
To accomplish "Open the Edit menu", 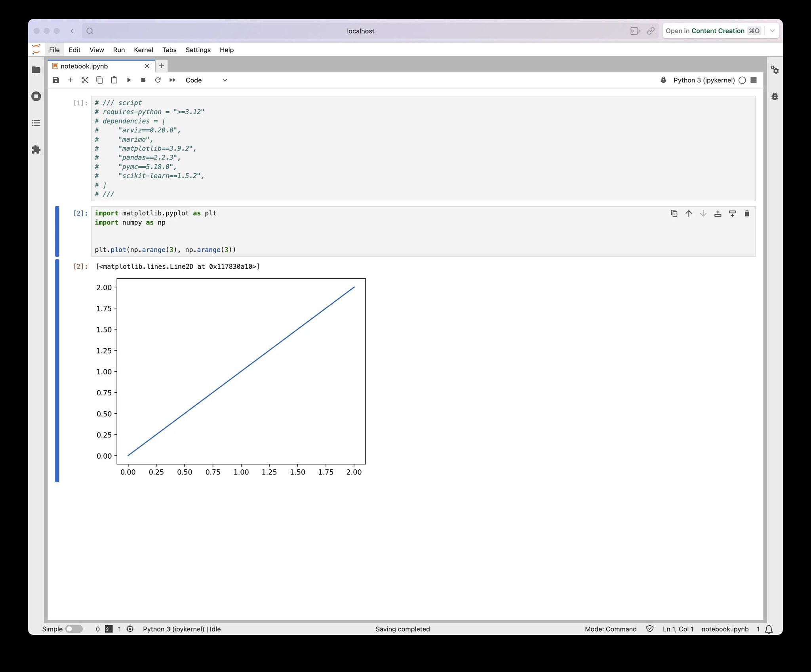I will [74, 50].
